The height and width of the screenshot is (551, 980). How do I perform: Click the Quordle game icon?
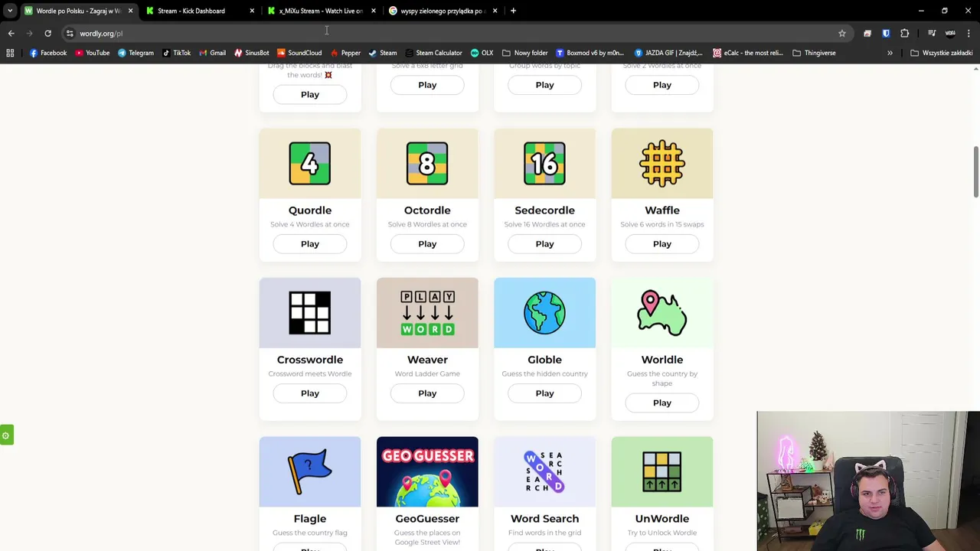click(x=310, y=163)
